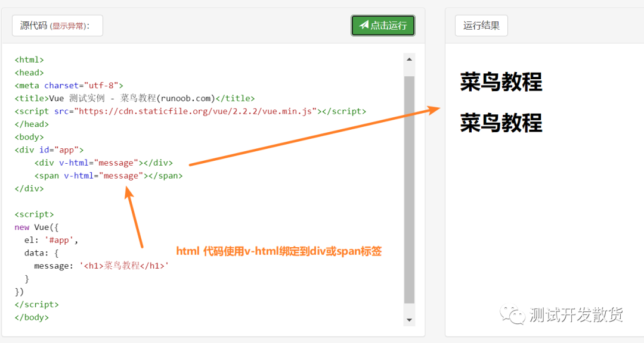This screenshot has height=343, width=644.
Task: Click the first 菜鸟教程 heading in results
Action: click(501, 82)
